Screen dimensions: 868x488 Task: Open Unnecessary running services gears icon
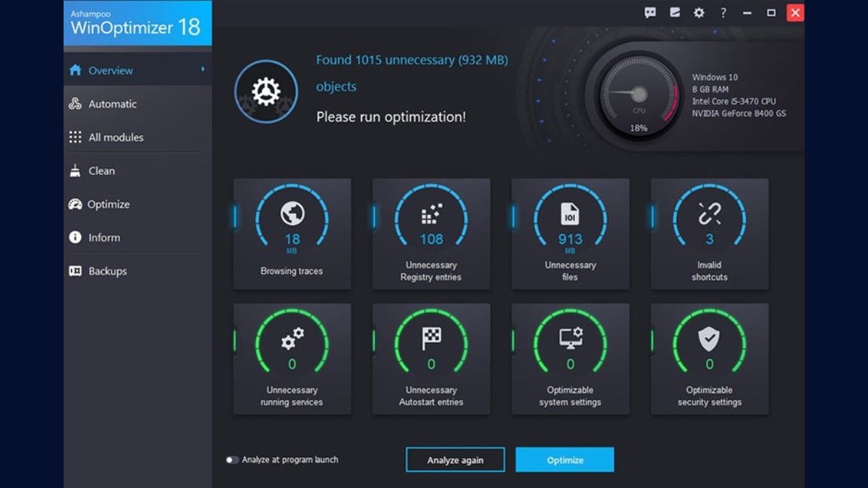click(292, 338)
